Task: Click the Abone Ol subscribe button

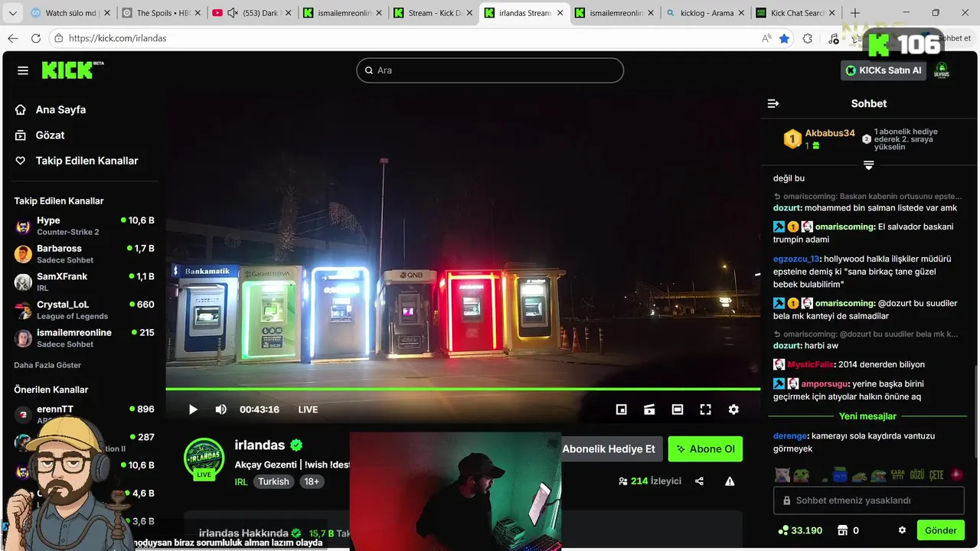Action: [705, 449]
